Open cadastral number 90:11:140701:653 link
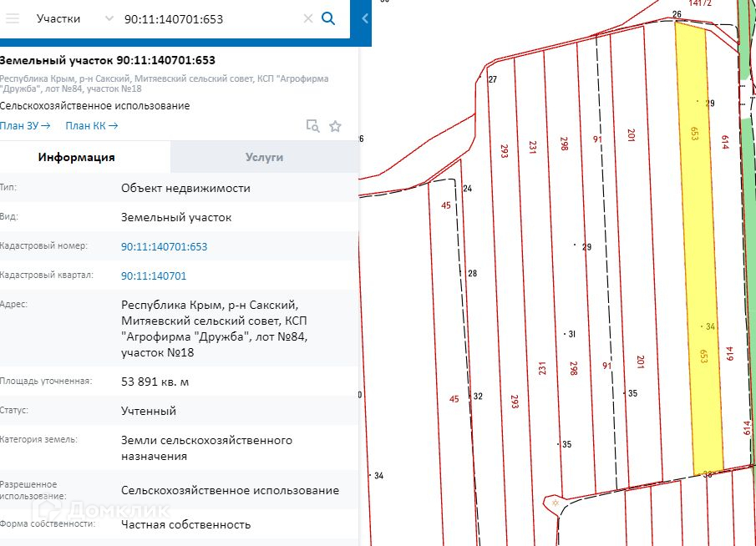 pos(164,247)
